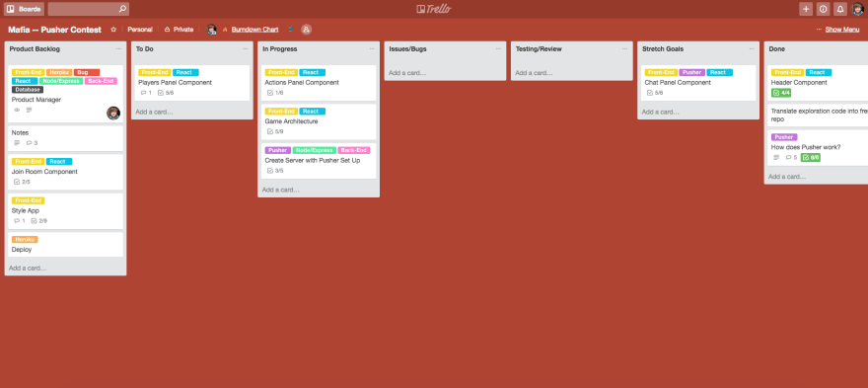Click description icon on Notes card
Image resolution: width=868 pixels, height=388 pixels.
[17, 143]
